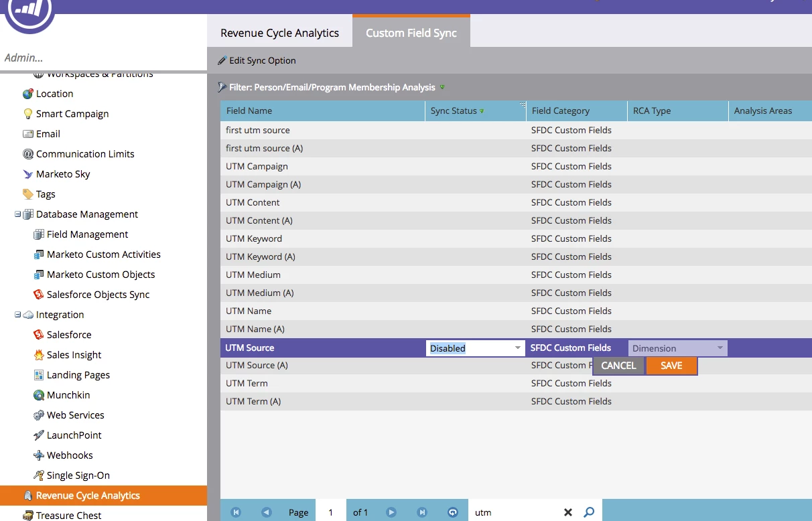Click the page number input field

click(x=331, y=512)
